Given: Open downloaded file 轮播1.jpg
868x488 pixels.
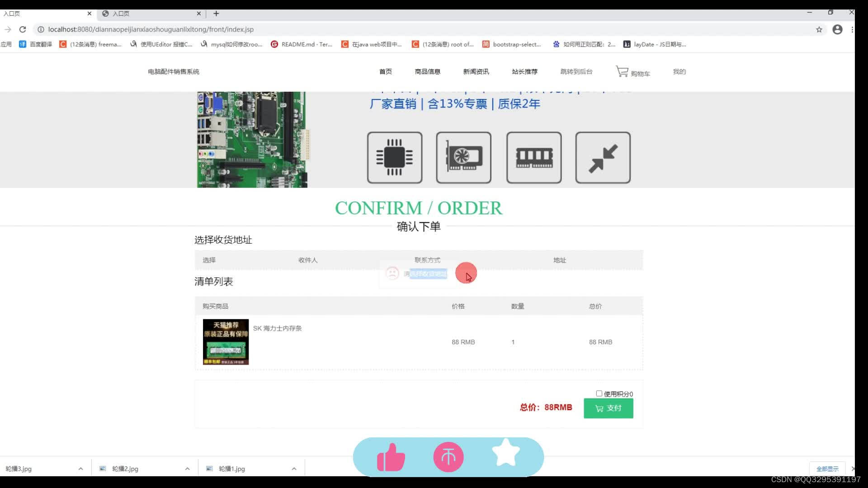Looking at the screenshot, I should (231, 469).
